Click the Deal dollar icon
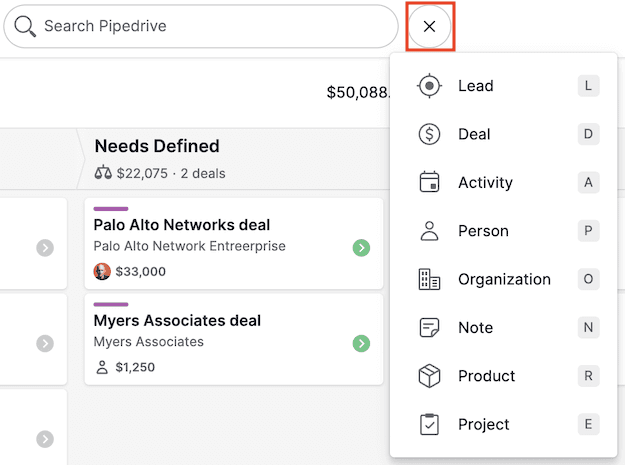This screenshot has width=625, height=465. (x=429, y=134)
